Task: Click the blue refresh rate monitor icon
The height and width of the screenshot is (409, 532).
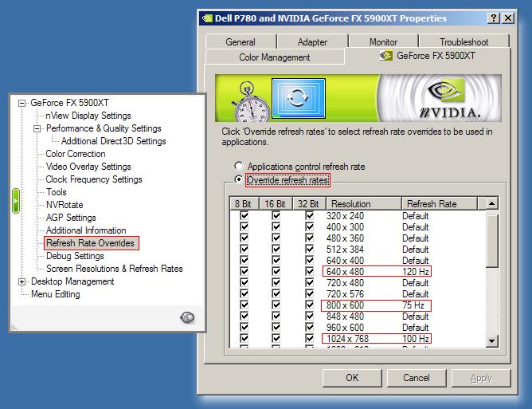Action: tap(298, 98)
